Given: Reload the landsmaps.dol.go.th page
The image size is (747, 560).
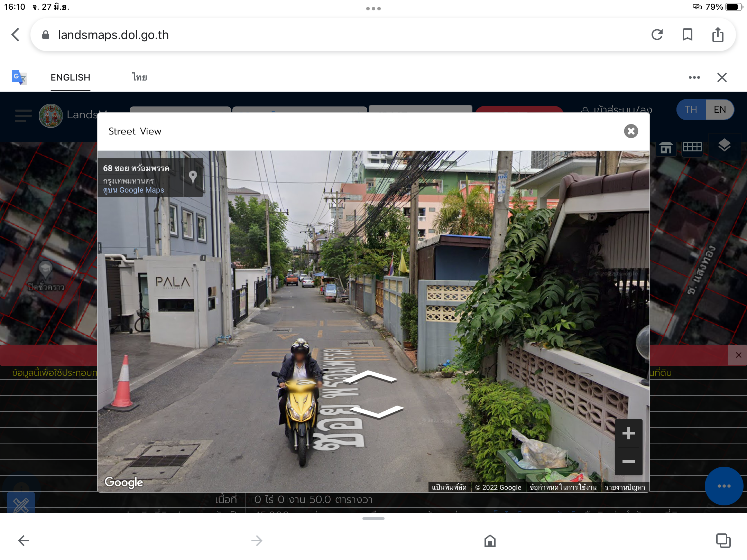Looking at the screenshot, I should click(657, 35).
